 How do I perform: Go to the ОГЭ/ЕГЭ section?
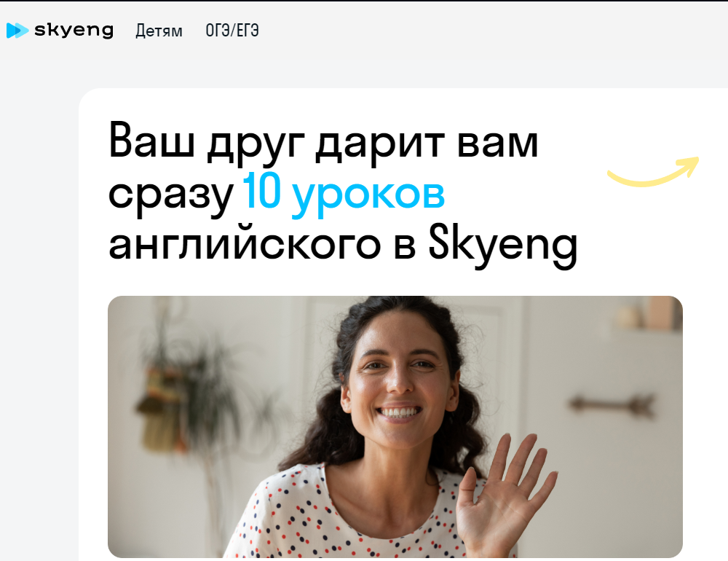pos(232,31)
